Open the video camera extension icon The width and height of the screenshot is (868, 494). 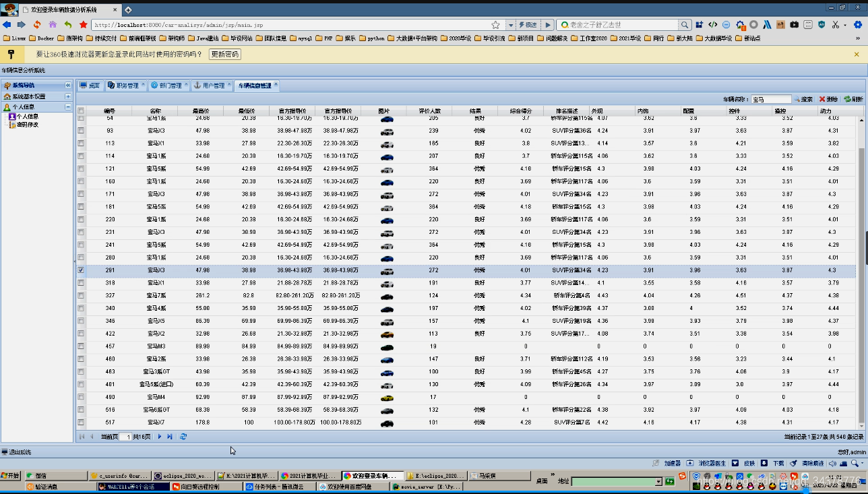tap(795, 25)
